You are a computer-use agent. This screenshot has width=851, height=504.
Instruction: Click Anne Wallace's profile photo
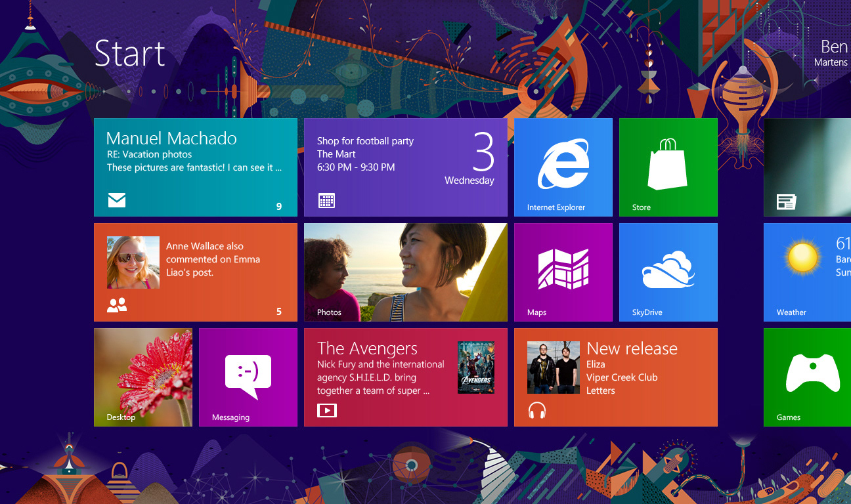(133, 262)
